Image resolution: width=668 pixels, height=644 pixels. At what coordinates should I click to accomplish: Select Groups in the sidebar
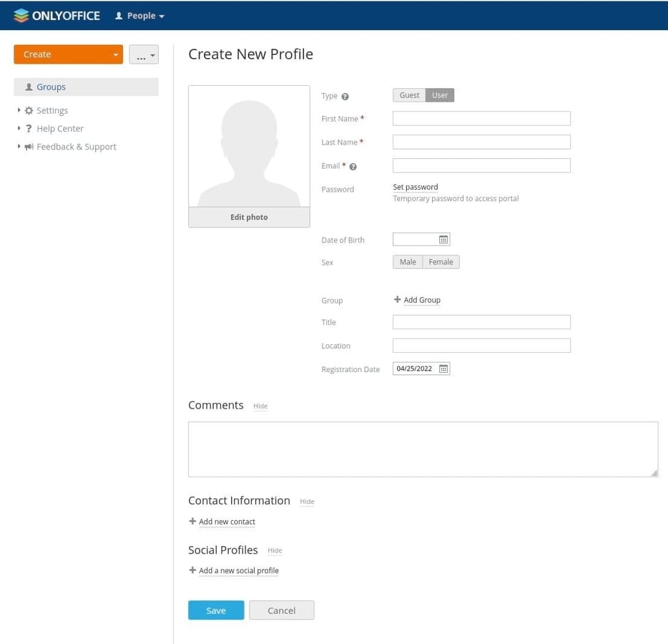coord(49,86)
